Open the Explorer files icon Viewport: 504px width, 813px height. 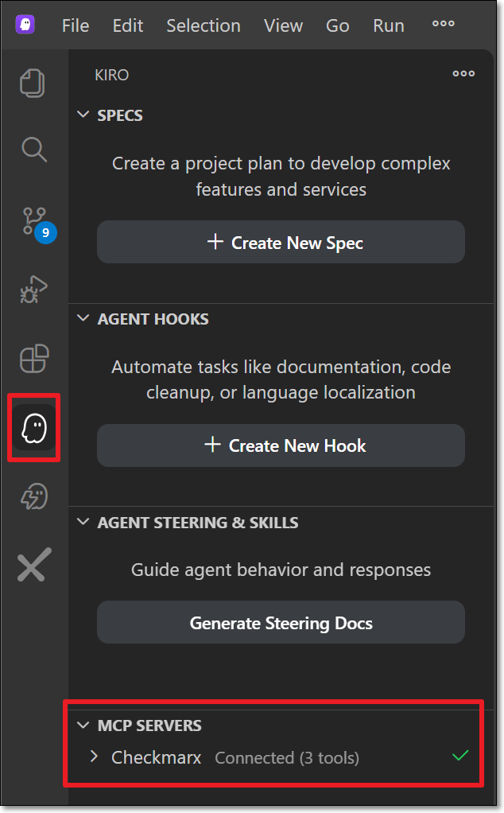pyautogui.click(x=33, y=84)
